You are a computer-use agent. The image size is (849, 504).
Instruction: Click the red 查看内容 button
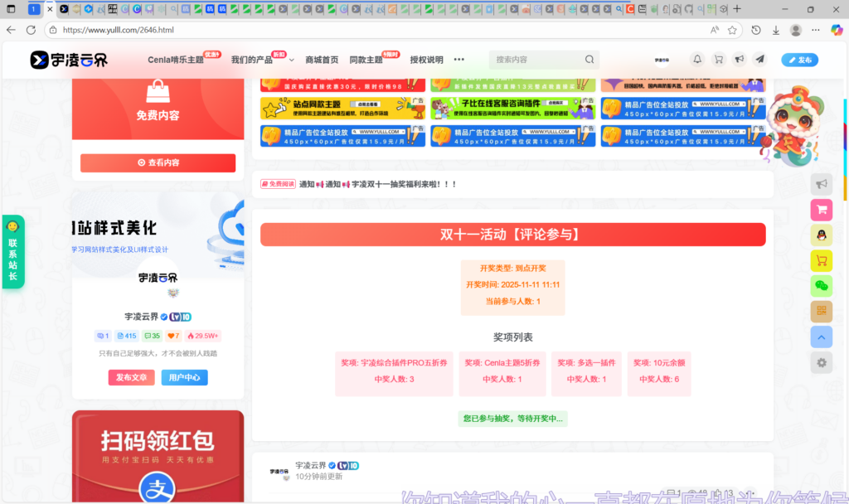(158, 163)
